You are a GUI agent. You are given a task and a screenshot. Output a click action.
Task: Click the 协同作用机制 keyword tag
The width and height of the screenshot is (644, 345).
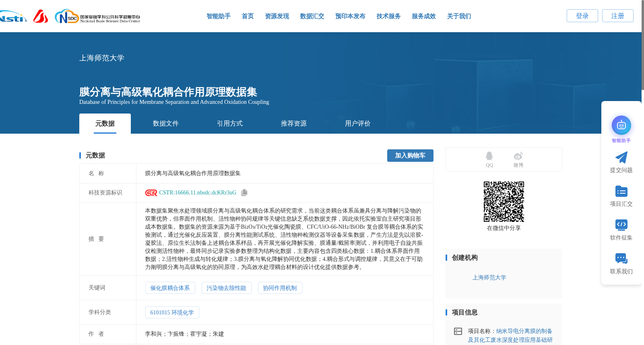point(280,288)
